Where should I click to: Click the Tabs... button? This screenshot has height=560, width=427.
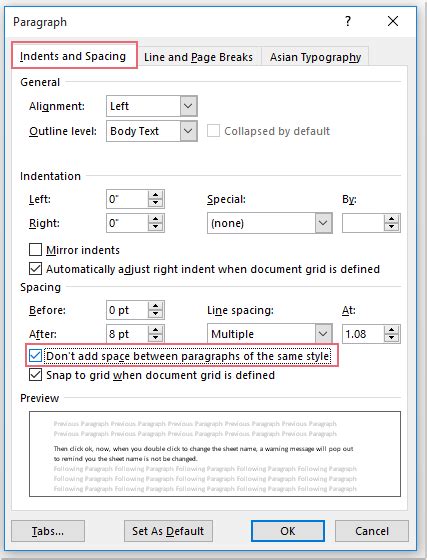click(x=48, y=531)
